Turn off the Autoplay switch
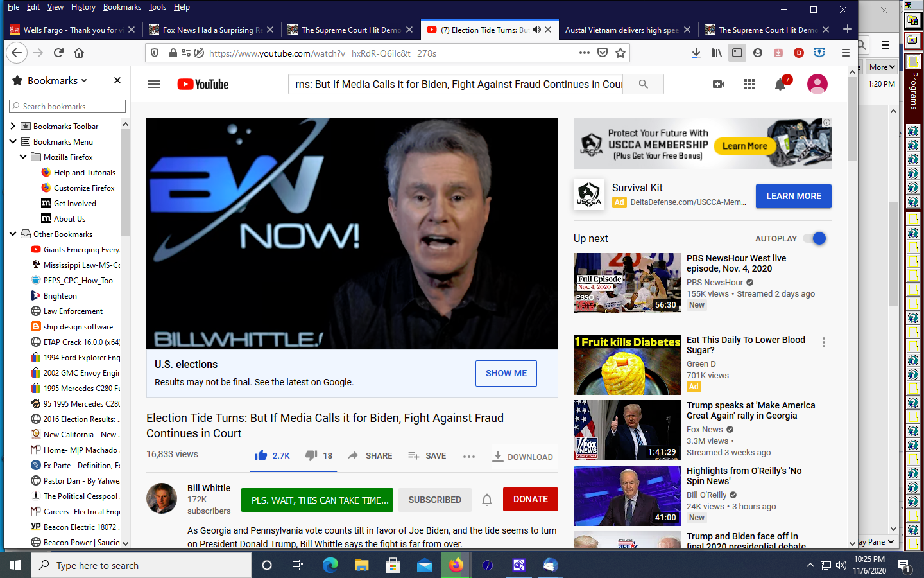 815,238
